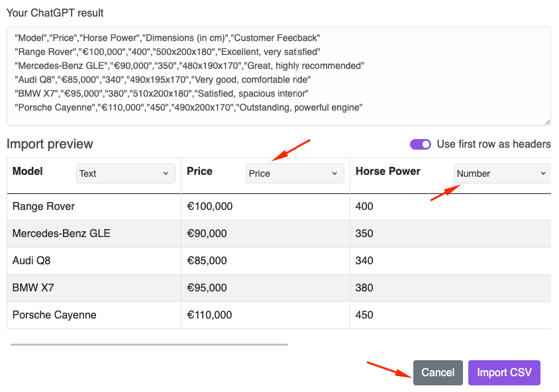Click the 450 horse power cell
Screen dimensions: 559x392
450,315
